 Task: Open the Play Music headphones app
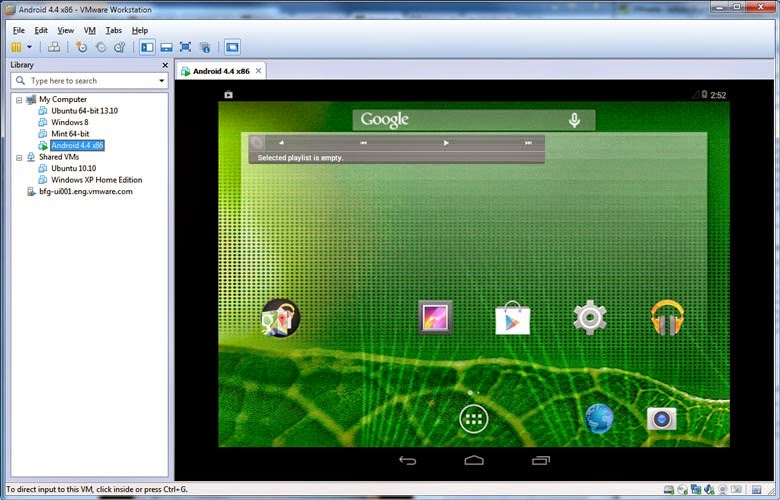click(667, 317)
